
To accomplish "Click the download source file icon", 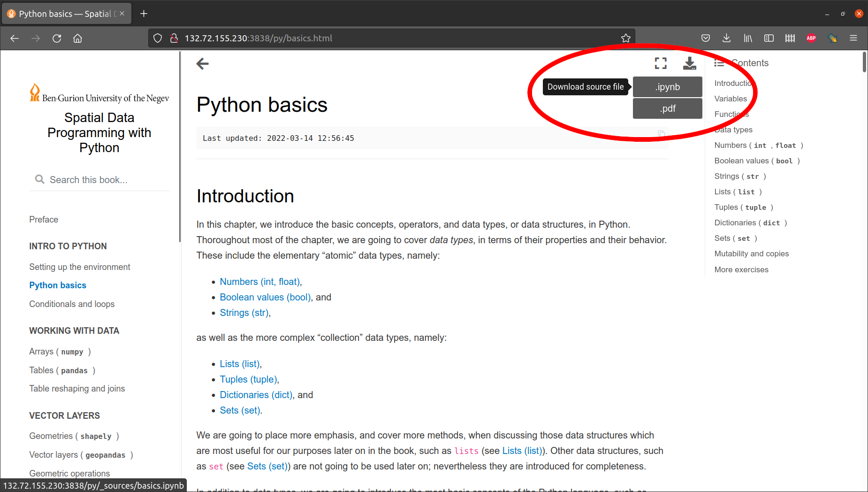I will 689,63.
